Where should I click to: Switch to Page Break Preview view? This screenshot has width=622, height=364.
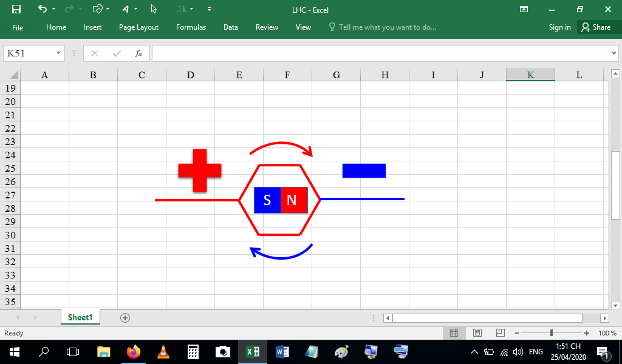pyautogui.click(x=500, y=333)
